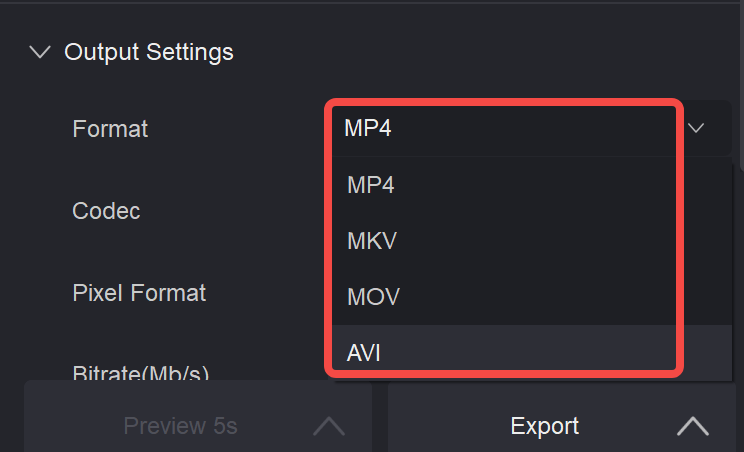Screen dimensions: 744x452
Task: Click the Preview 5s button
Action: (180, 425)
